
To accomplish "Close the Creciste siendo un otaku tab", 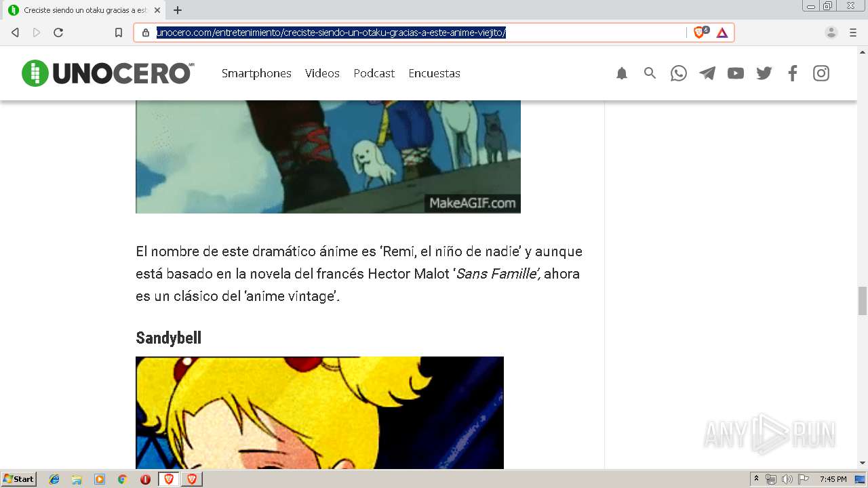I will point(157,10).
